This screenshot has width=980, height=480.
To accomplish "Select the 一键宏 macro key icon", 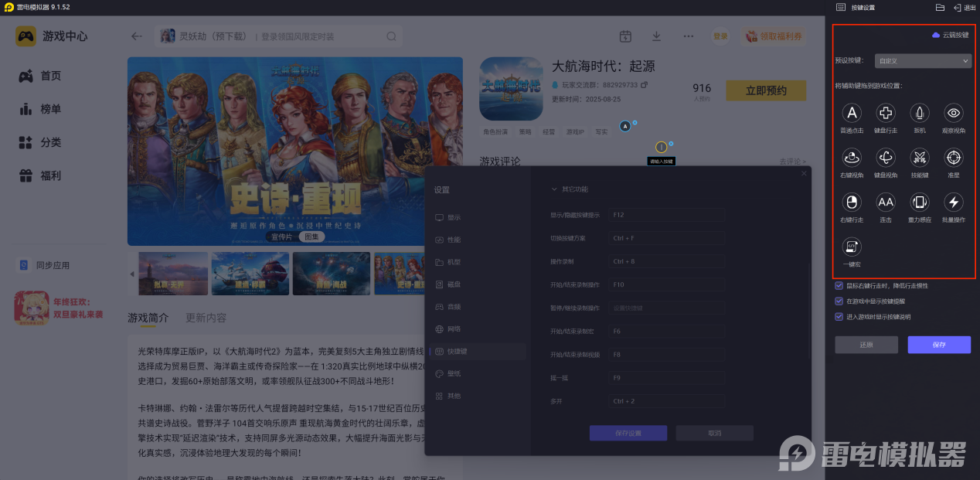I will click(x=851, y=247).
